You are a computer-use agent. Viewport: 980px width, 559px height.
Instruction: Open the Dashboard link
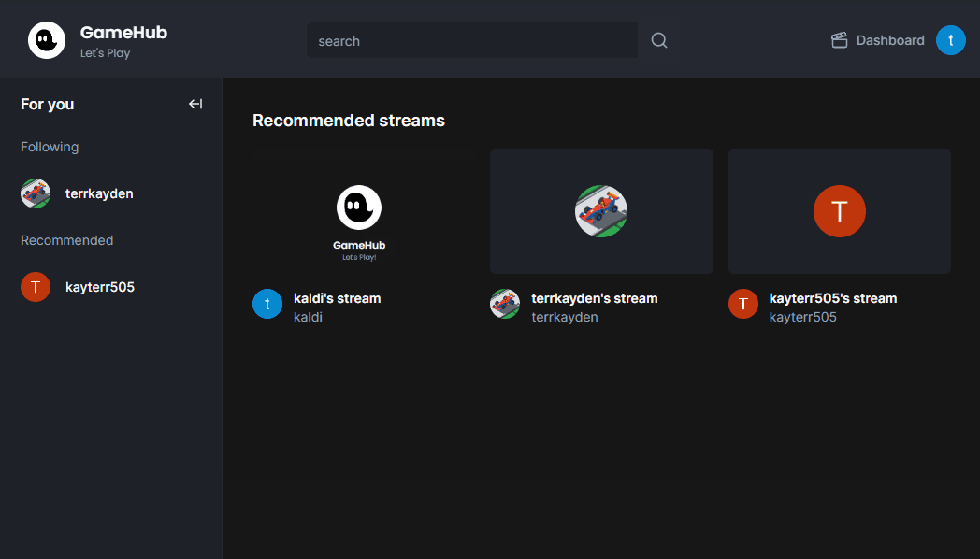click(x=877, y=40)
